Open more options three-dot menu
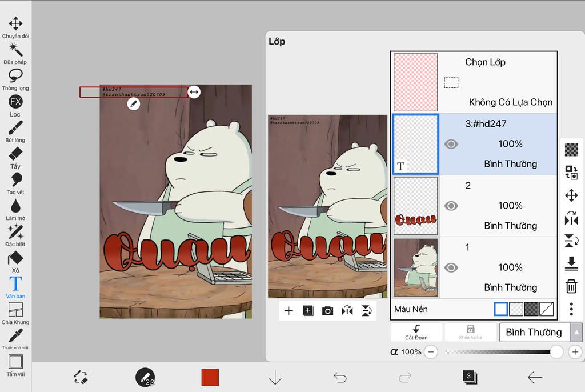The width and height of the screenshot is (585, 392). 571,309
